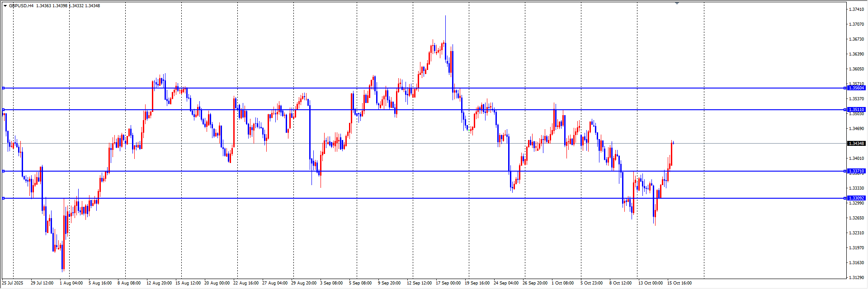Viewport: 868px width, 289px height.
Task: Select left handle of the 1.33092 line
Action: [x=3, y=198]
